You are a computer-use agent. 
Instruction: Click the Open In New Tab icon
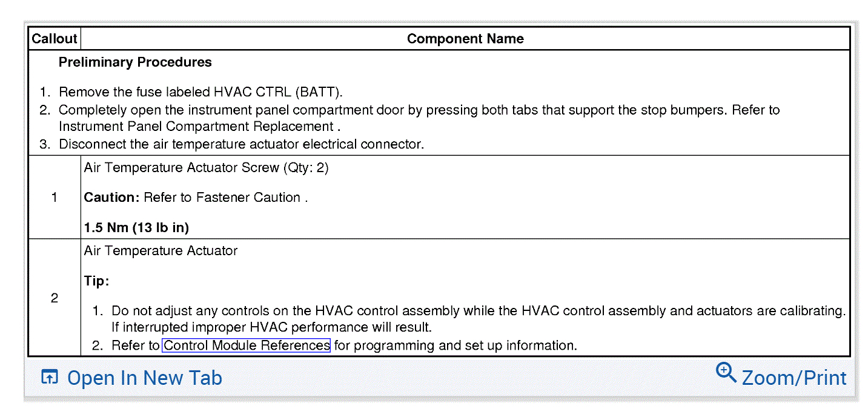click(x=48, y=377)
